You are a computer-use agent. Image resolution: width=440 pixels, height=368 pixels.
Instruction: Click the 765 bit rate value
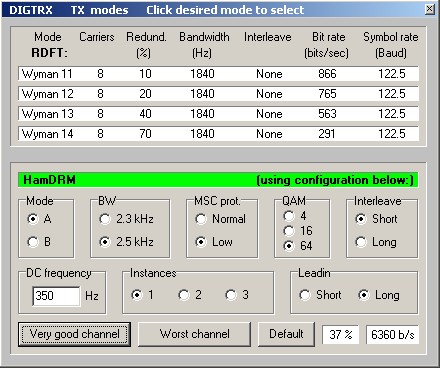(x=327, y=94)
